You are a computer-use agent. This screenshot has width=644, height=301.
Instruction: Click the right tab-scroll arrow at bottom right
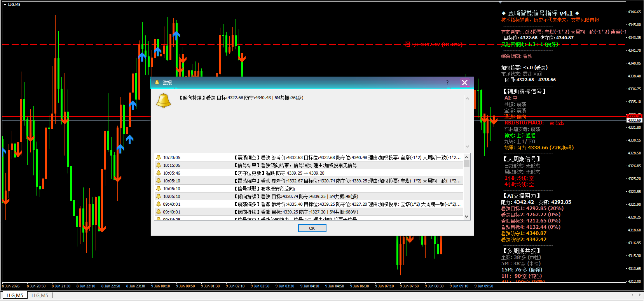point(639,295)
